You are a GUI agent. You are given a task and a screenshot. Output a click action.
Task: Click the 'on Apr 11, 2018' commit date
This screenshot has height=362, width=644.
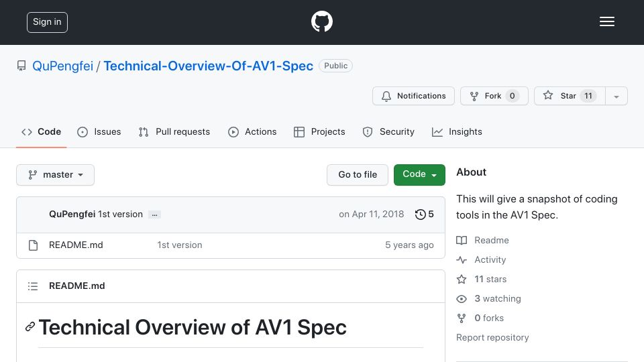click(x=371, y=215)
